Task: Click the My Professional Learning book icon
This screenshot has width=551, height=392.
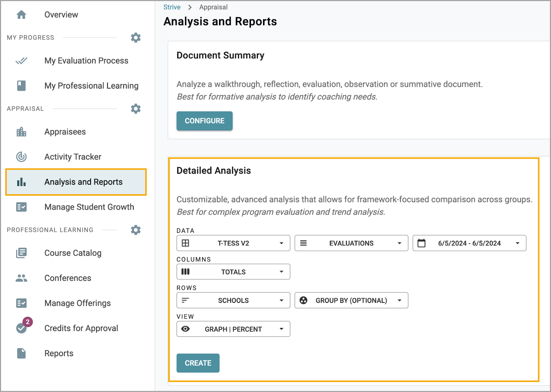Action: click(21, 85)
